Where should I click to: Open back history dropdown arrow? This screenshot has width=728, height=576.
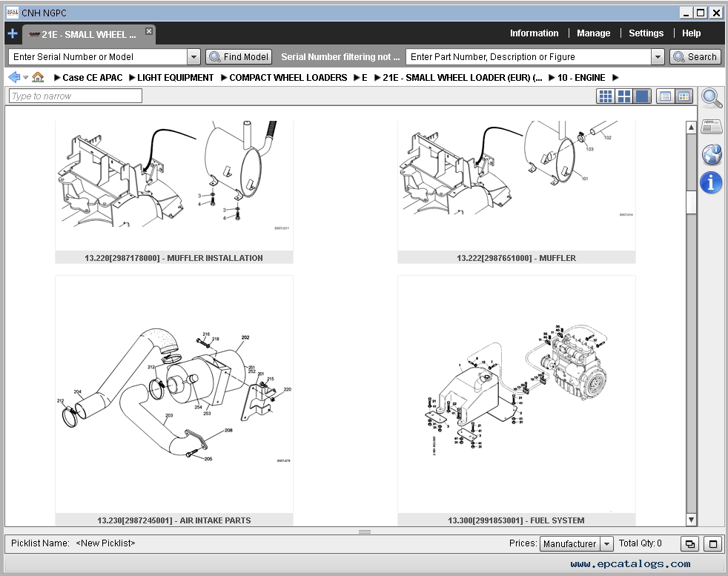coord(25,78)
